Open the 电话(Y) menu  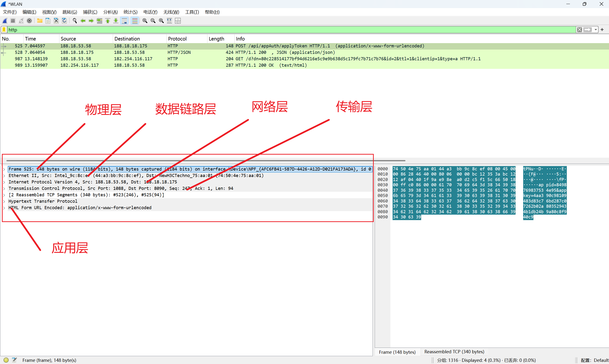[150, 12]
